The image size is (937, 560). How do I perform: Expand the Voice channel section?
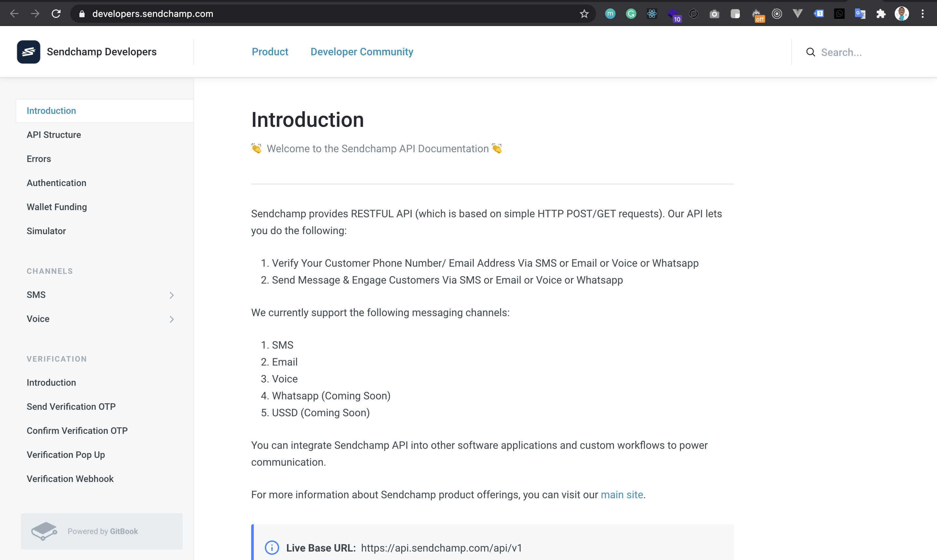(171, 319)
